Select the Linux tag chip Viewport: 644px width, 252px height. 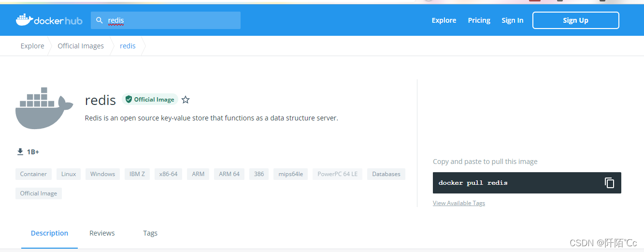click(x=69, y=174)
